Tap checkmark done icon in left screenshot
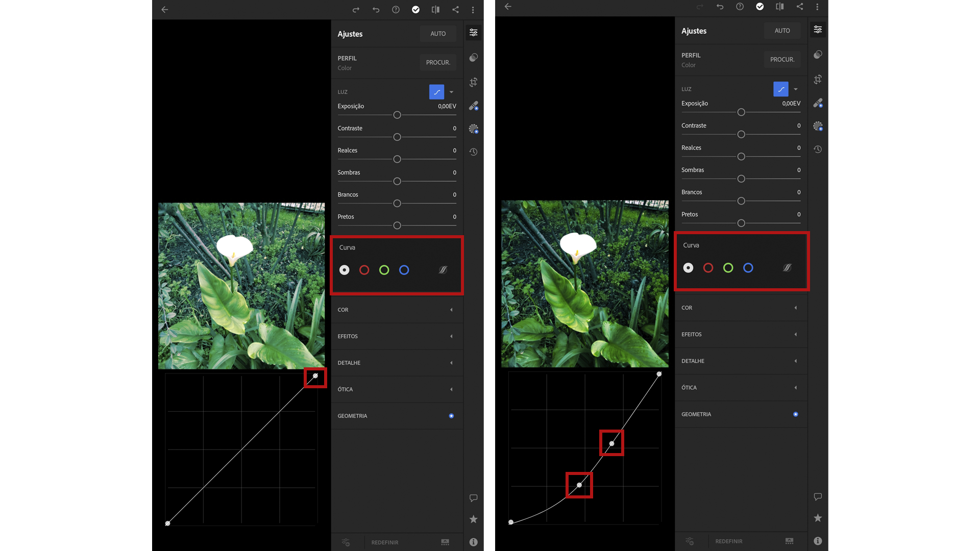This screenshot has width=980, height=551. coord(415,10)
